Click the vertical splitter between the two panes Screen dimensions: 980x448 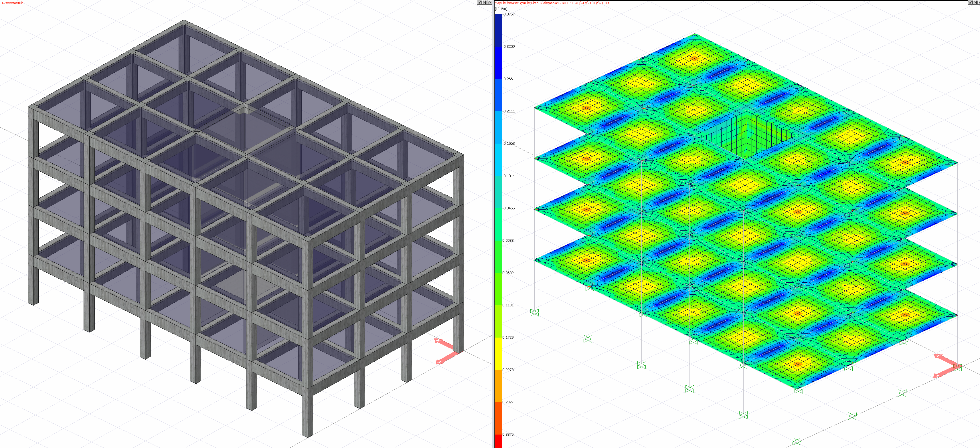click(x=493, y=224)
